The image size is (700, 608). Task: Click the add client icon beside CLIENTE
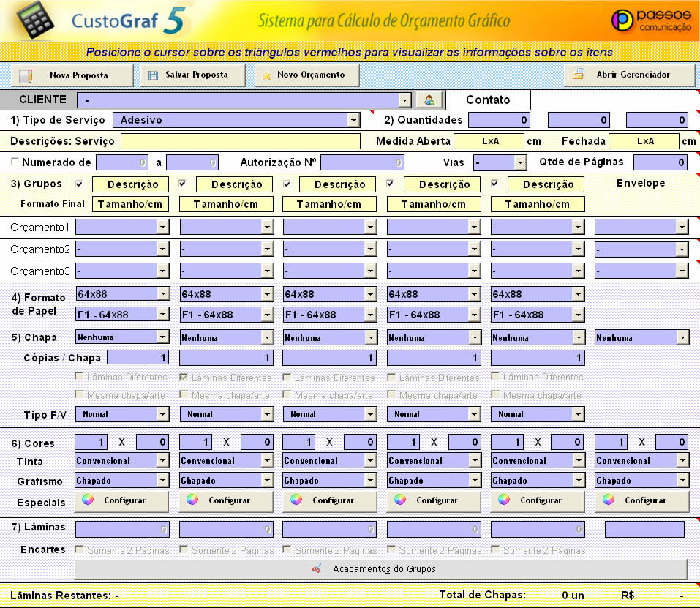[x=429, y=100]
